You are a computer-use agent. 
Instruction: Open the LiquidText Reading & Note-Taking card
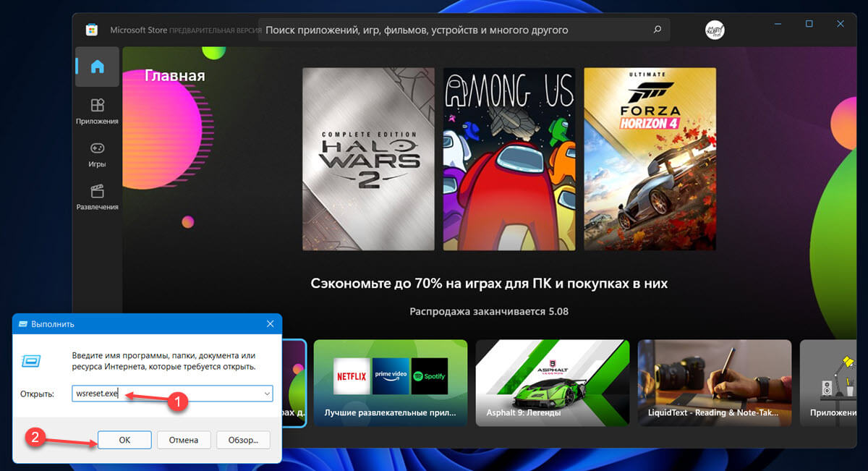tap(715, 383)
